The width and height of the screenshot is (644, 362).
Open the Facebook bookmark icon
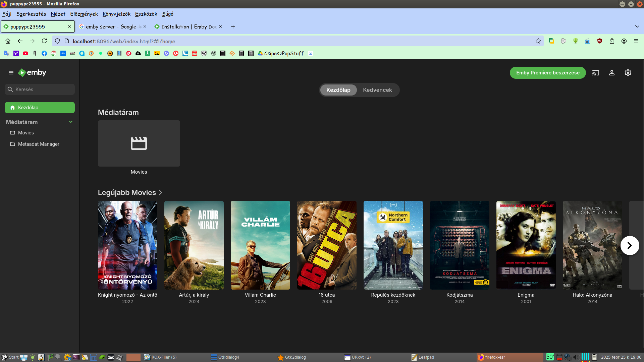[x=44, y=53]
